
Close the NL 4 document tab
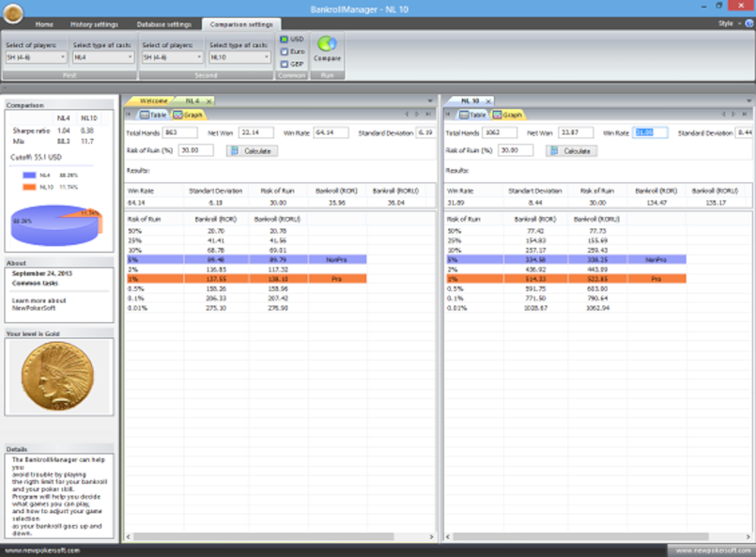click(208, 100)
